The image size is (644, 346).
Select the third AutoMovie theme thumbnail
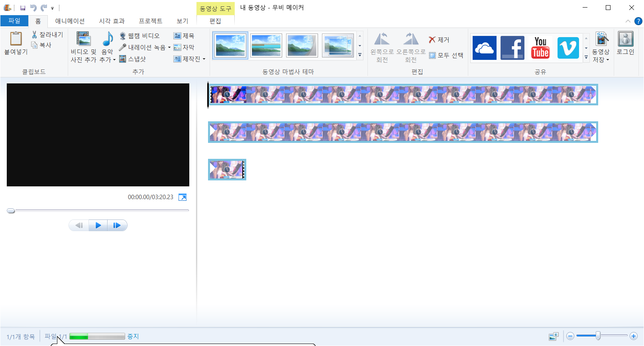(x=302, y=45)
